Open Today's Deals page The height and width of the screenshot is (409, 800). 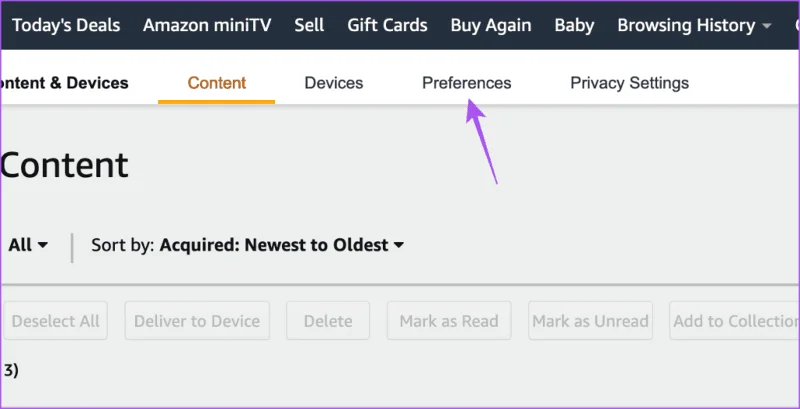pos(66,25)
